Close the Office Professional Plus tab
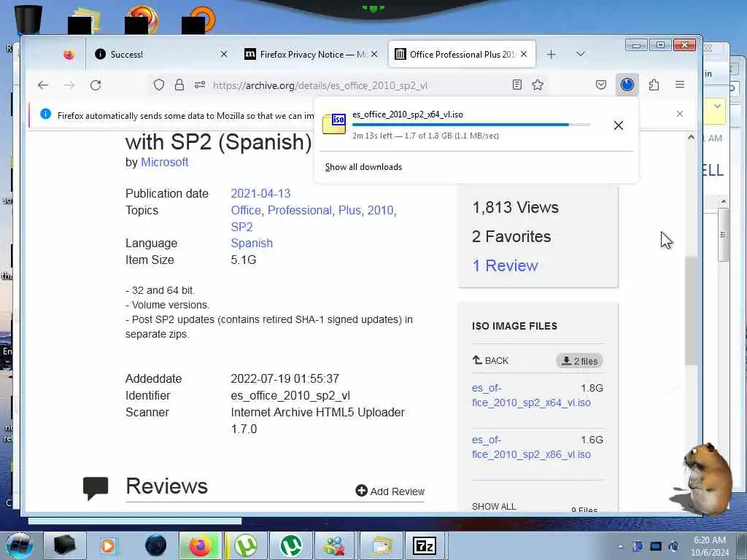The width and height of the screenshot is (747, 560). click(x=524, y=54)
